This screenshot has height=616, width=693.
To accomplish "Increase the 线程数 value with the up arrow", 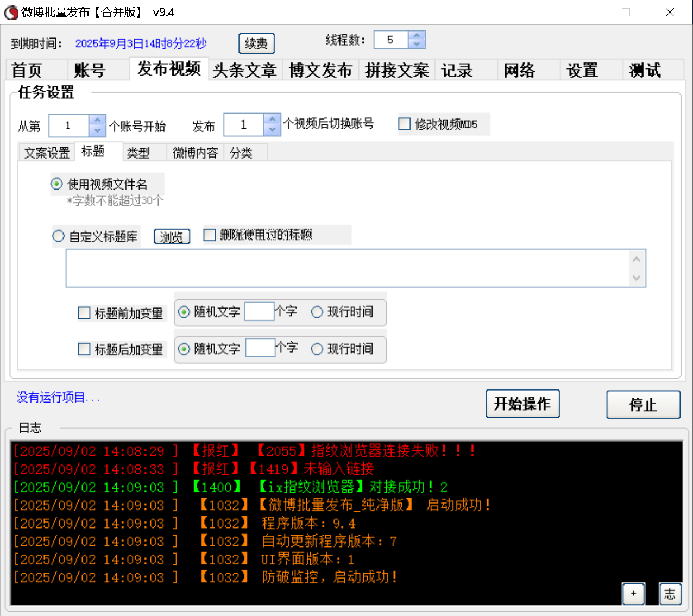I will click(417, 35).
